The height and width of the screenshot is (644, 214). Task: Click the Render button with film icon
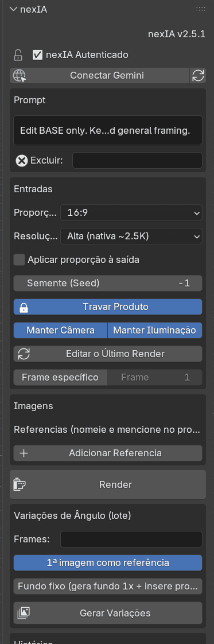[108, 484]
